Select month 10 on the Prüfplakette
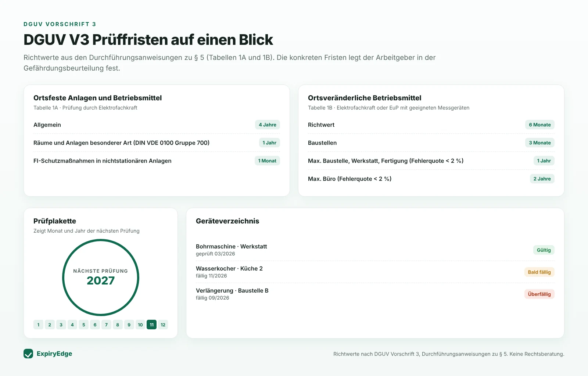588x376 pixels. point(140,325)
